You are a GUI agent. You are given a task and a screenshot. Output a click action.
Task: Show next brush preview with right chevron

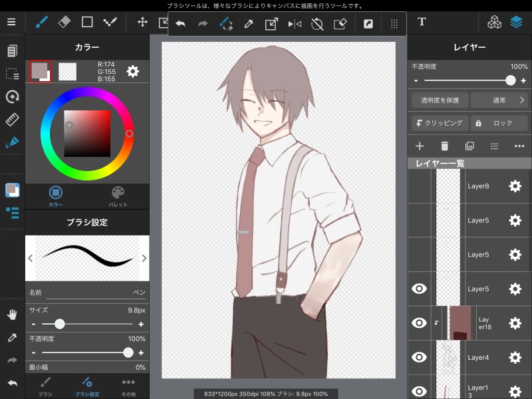click(144, 258)
